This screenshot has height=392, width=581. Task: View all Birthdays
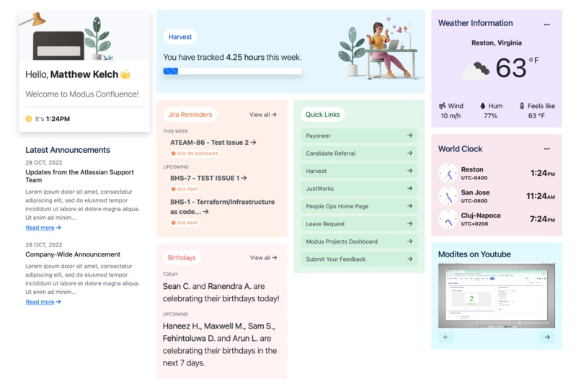click(x=263, y=257)
